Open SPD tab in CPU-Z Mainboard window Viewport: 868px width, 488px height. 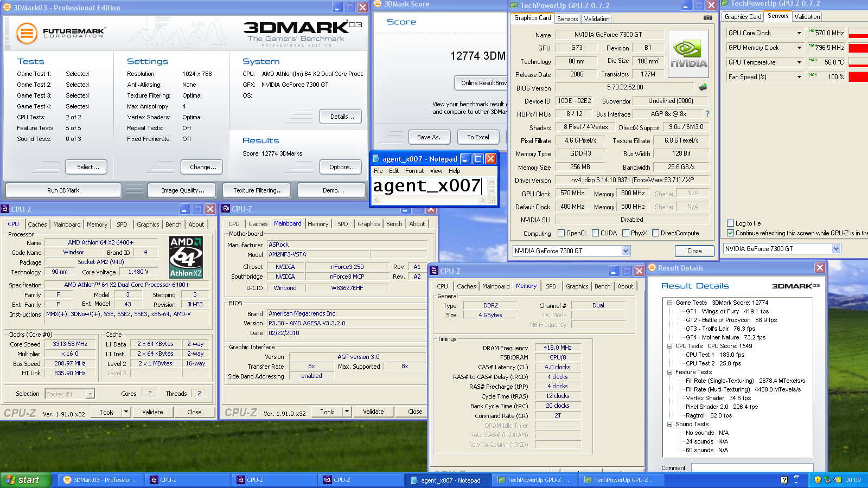[x=343, y=223]
